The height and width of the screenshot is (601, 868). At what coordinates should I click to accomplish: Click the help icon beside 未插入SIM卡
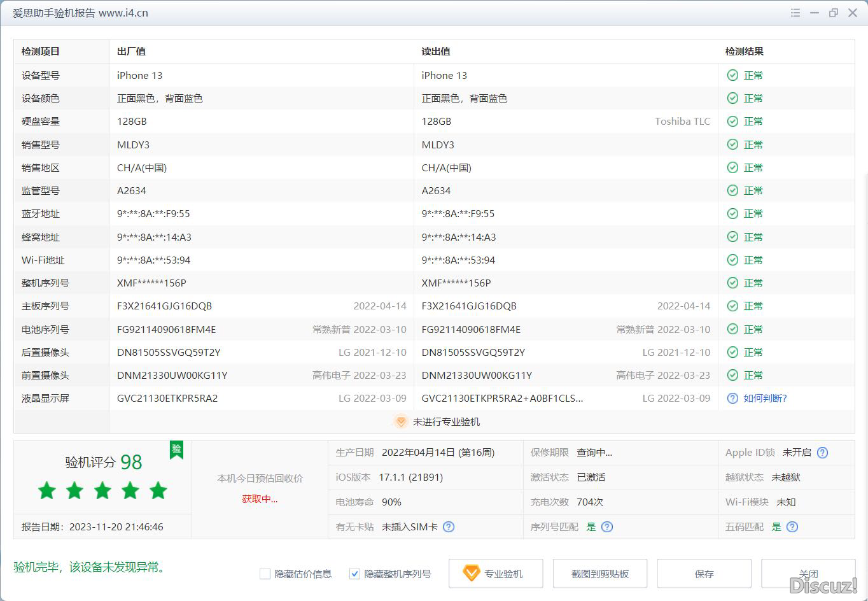(449, 527)
